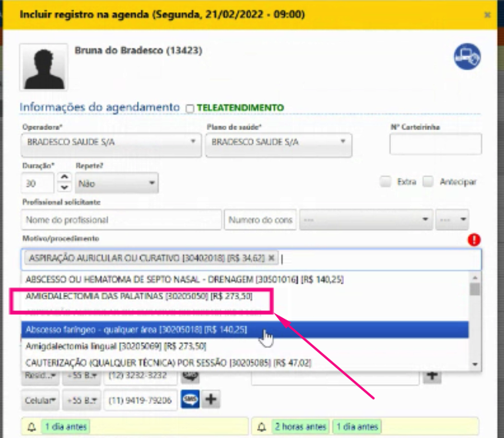Click the blue SMS icon beside Celular
The image size is (504, 438).
190,399
